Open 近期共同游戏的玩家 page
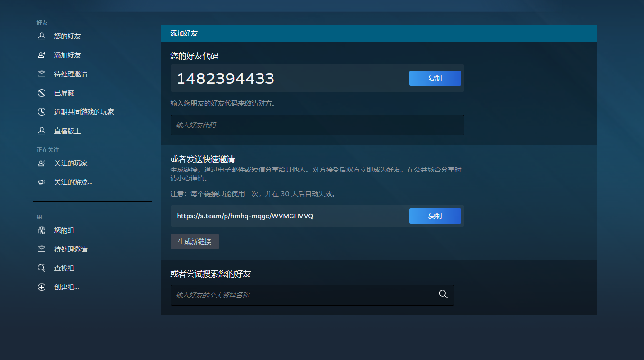 (84, 112)
